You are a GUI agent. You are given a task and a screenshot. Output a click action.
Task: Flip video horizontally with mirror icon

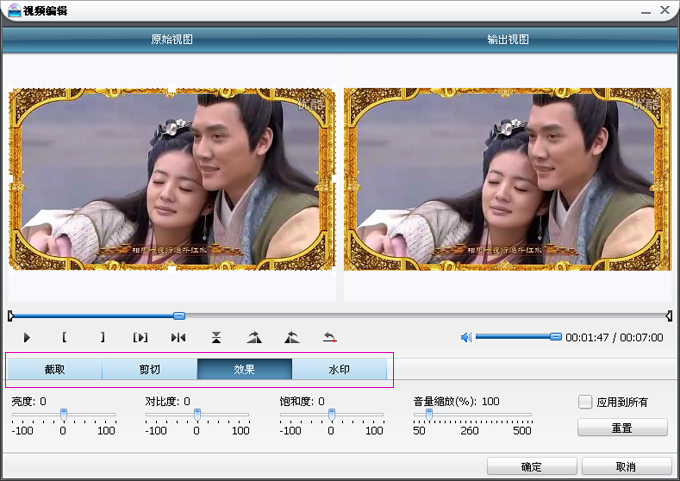[x=178, y=337]
